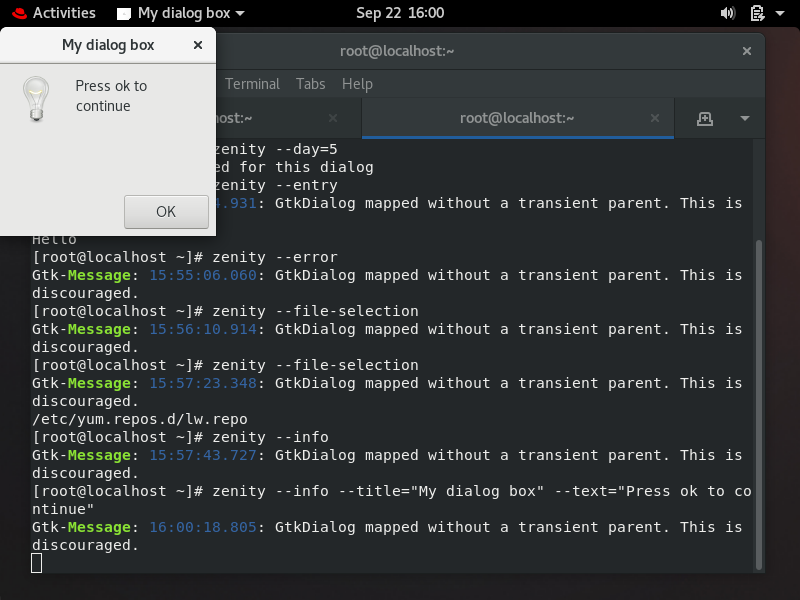The width and height of the screenshot is (800, 600).
Task: Click Activities in the top bar
Action: pyautogui.click(x=63, y=13)
